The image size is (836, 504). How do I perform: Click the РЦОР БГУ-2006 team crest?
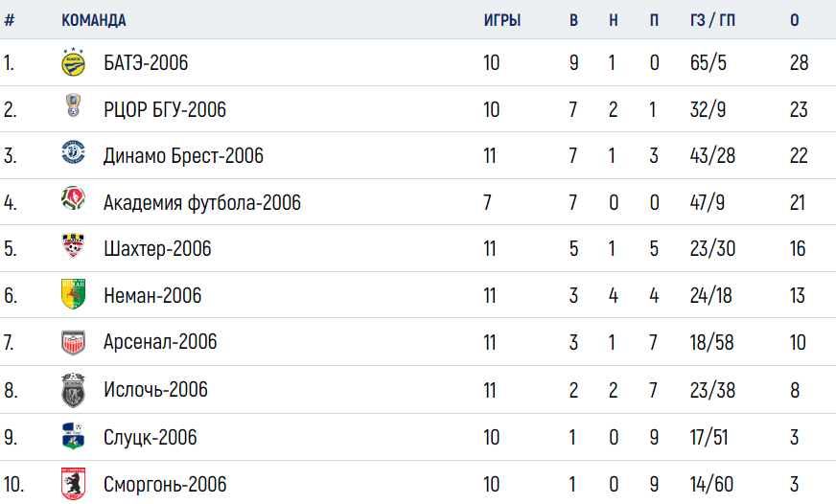73,105
